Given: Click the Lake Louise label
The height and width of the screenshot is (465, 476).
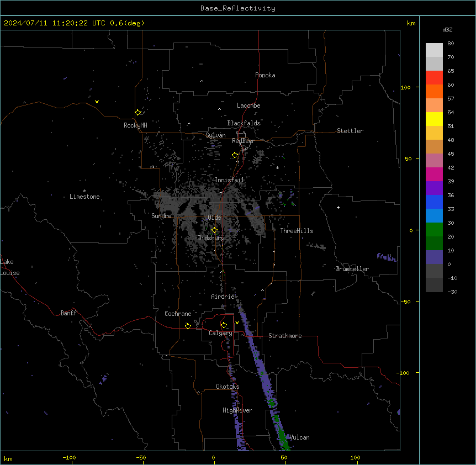Looking at the screenshot, I should click(10, 267).
